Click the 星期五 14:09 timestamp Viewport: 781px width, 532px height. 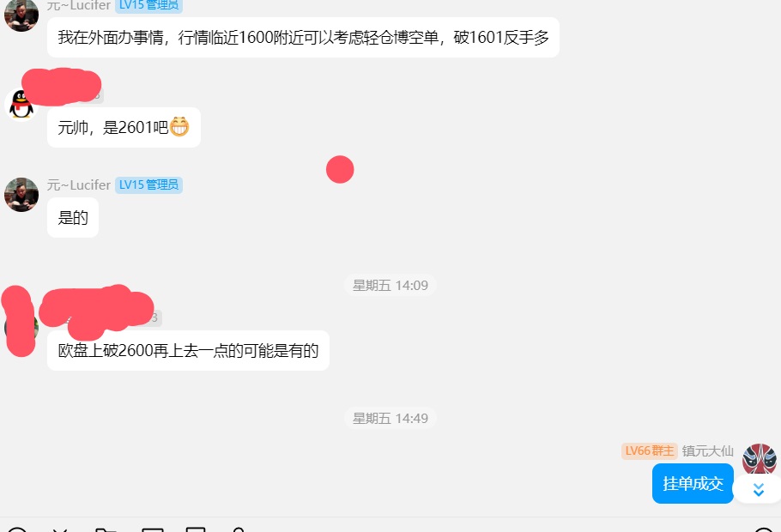pos(390,286)
